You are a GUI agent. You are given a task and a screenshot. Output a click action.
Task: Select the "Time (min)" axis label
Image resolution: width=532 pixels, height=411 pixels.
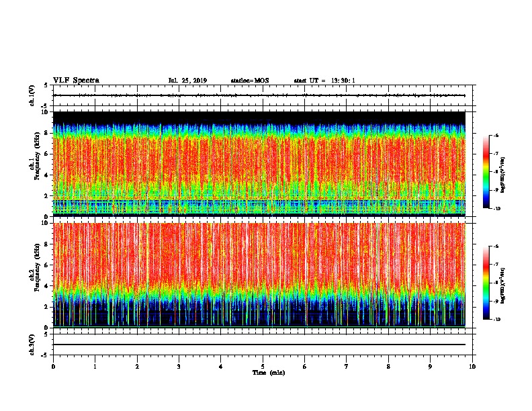(269, 373)
